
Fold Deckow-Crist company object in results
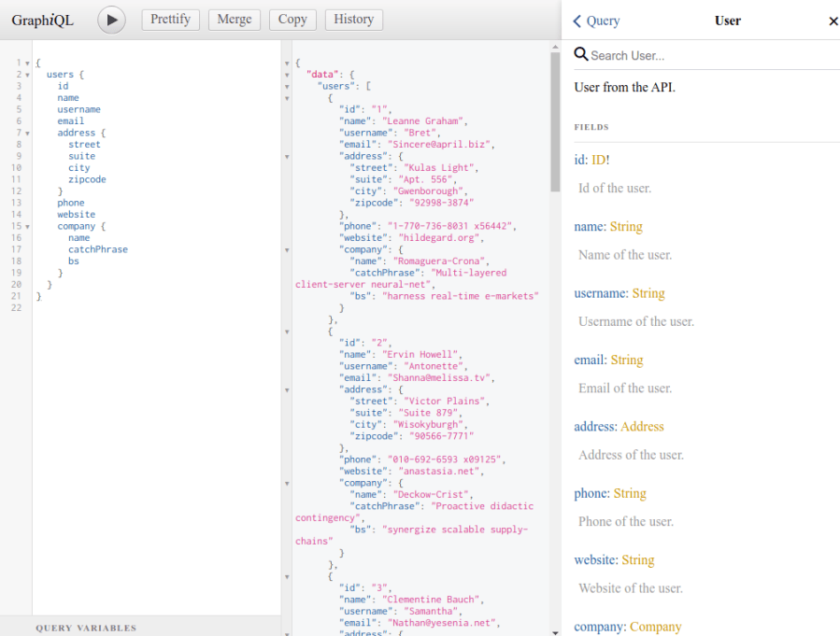(x=287, y=484)
